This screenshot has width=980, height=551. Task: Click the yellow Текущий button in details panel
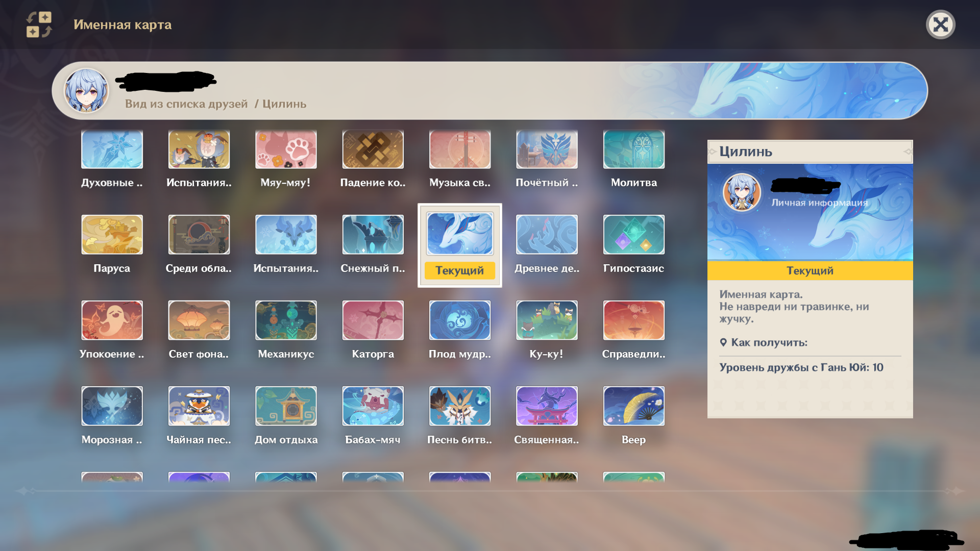coord(810,271)
